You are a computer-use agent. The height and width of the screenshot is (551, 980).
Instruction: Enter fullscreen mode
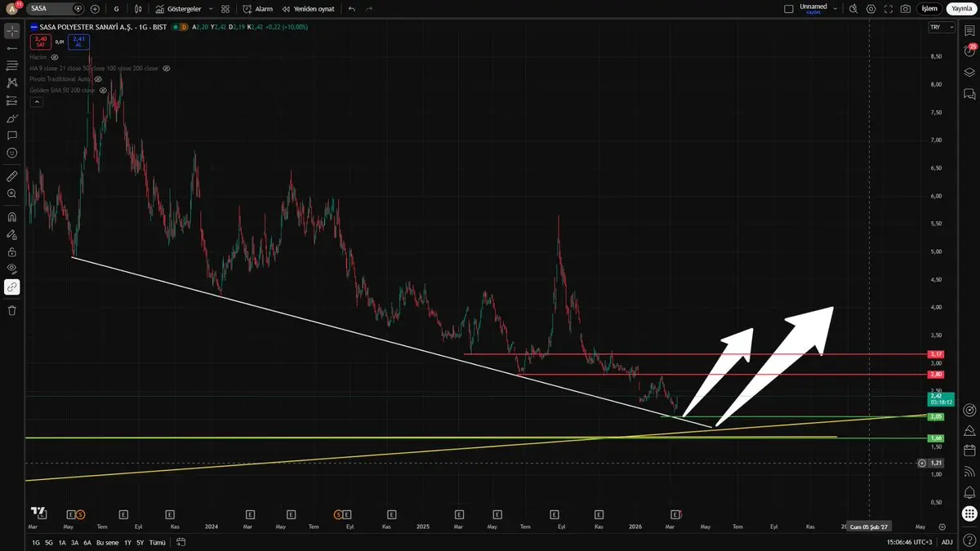tap(889, 8)
